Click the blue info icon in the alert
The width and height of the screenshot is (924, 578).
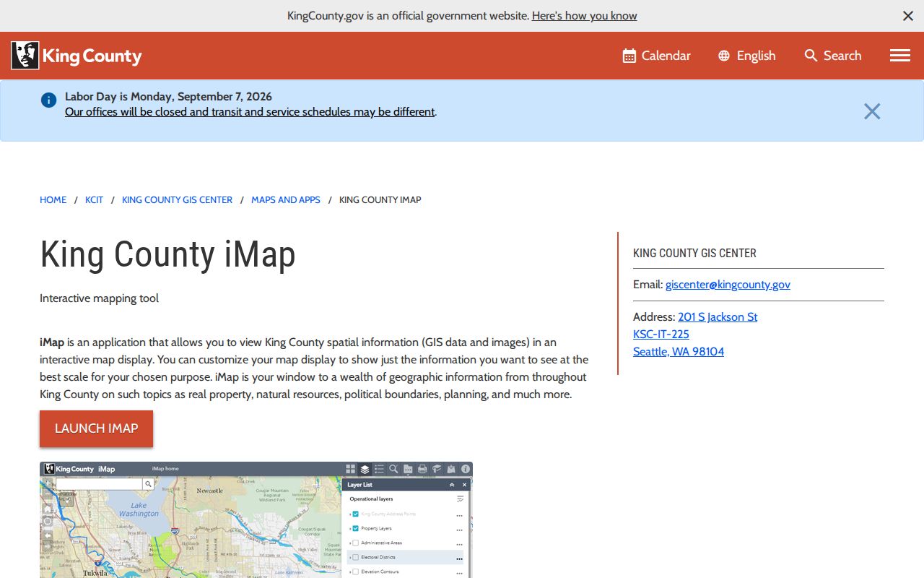(x=48, y=100)
